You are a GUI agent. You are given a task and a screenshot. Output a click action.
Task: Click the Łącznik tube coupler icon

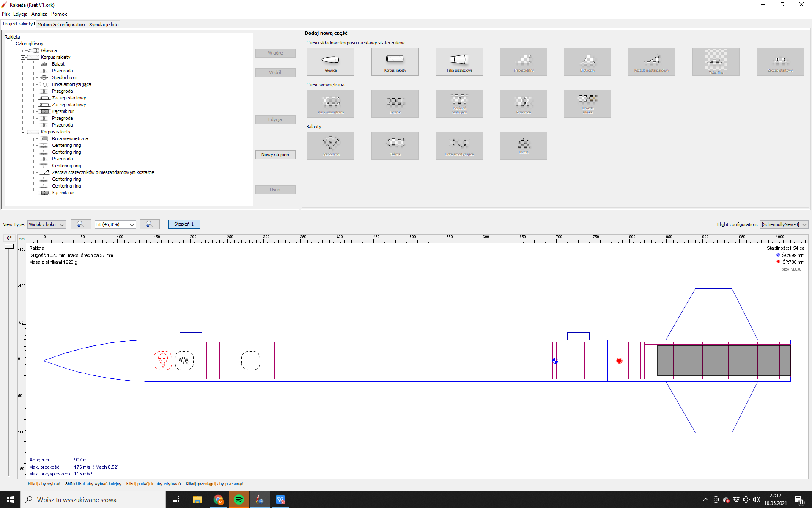click(x=395, y=104)
